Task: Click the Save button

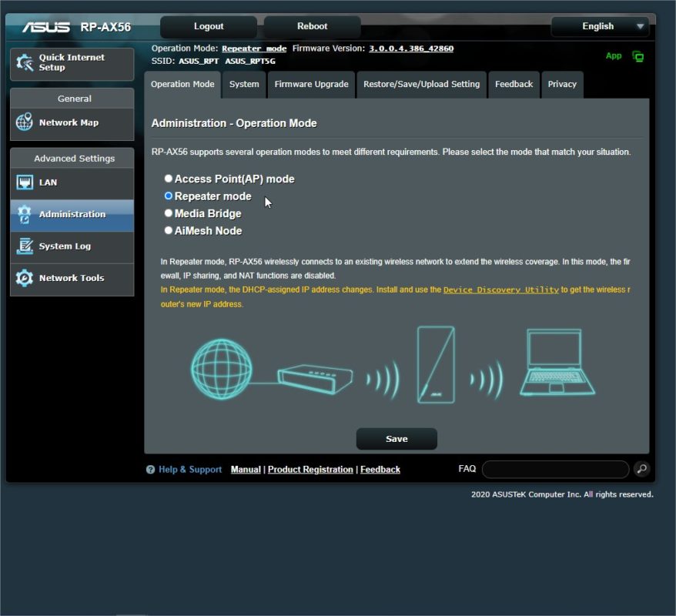Action: (x=397, y=439)
